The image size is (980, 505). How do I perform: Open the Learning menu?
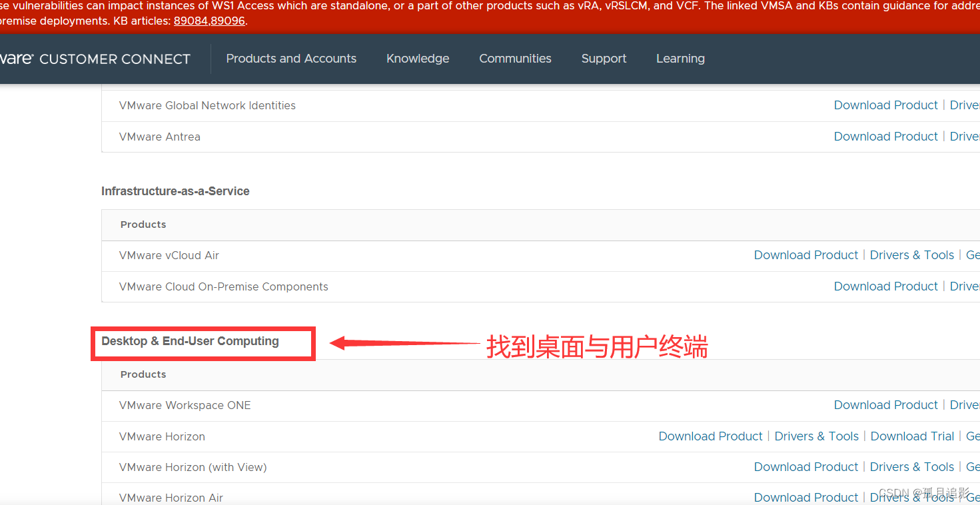[x=680, y=59]
